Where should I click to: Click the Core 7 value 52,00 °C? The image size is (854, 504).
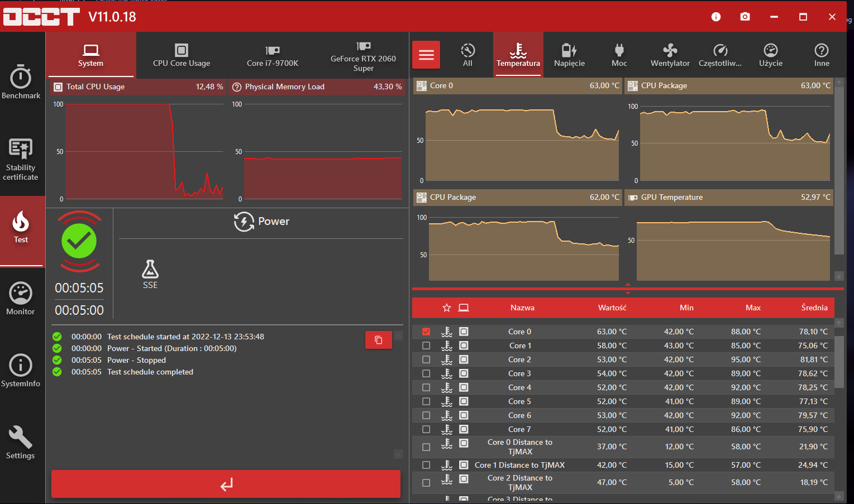pos(612,429)
